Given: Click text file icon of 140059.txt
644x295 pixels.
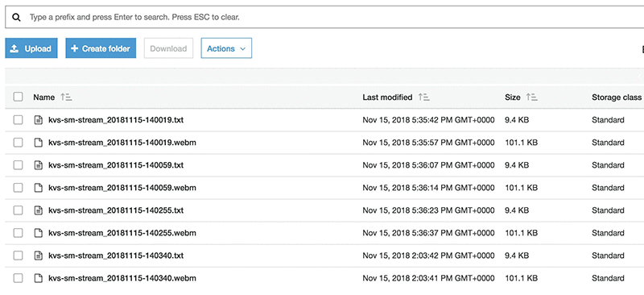Looking at the screenshot, I should point(38,165).
